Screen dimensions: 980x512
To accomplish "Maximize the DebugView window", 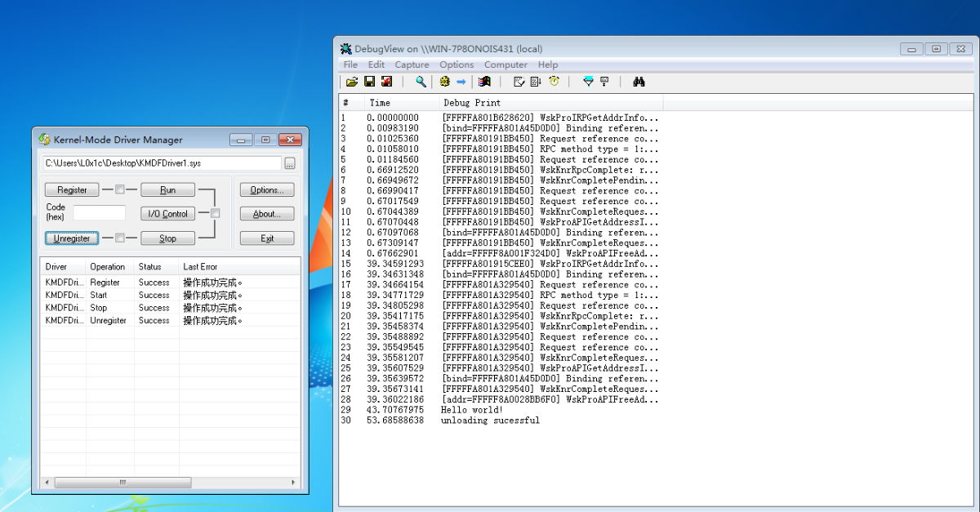I will coord(936,49).
